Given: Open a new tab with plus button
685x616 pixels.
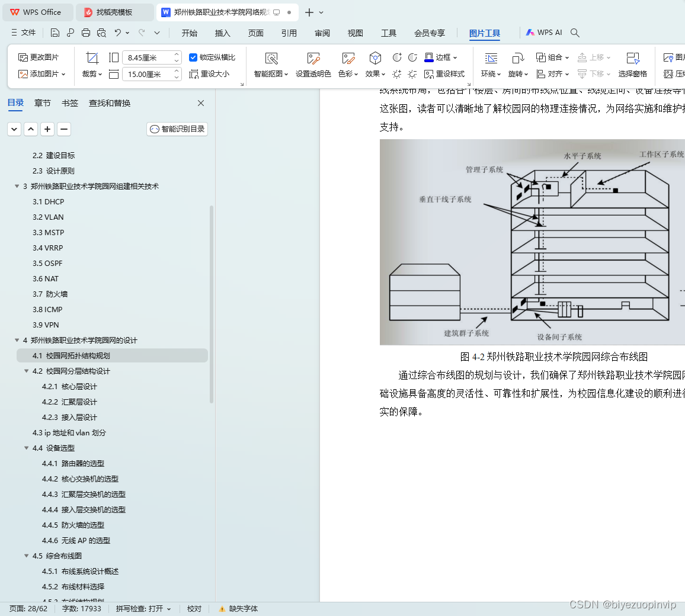Looking at the screenshot, I should click(x=309, y=12).
